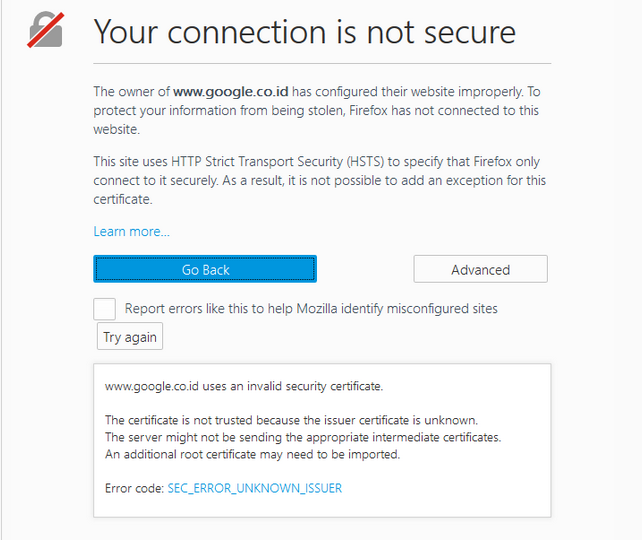Click the 'Report errors like this' label text
The width and height of the screenshot is (642, 540).
[311, 309]
